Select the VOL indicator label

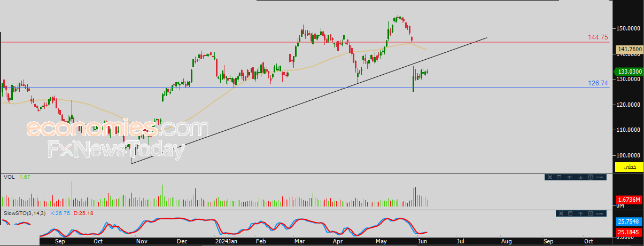pos(9,177)
